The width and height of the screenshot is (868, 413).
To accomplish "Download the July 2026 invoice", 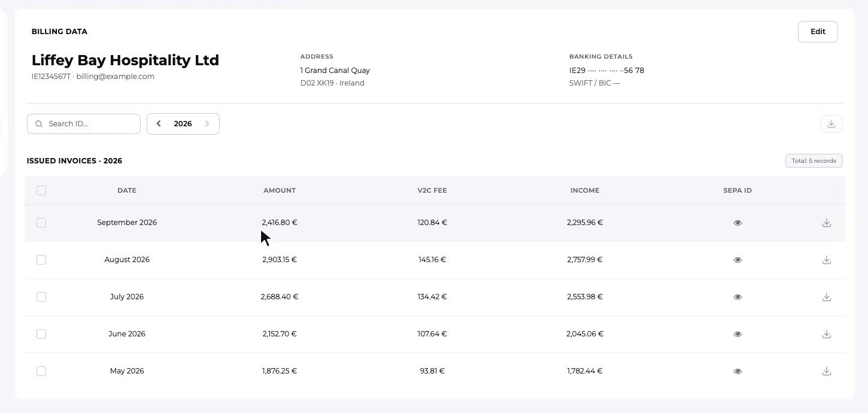I will (x=827, y=297).
